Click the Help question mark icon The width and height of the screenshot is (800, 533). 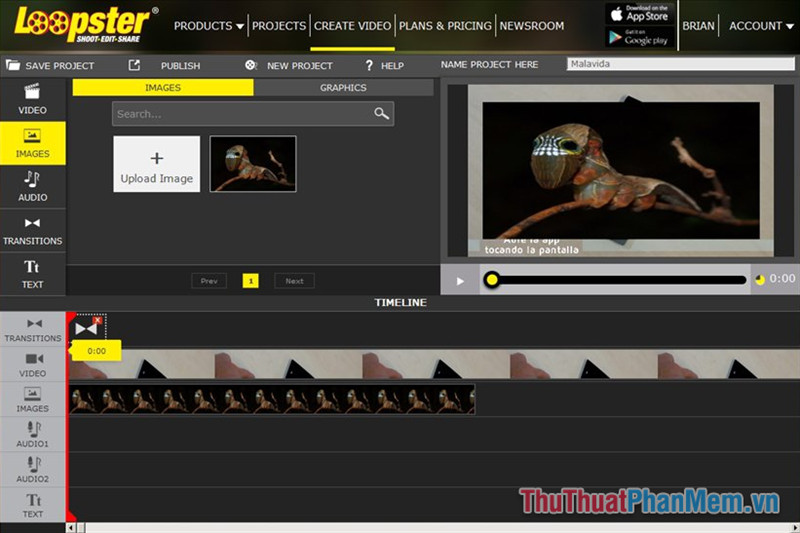(x=369, y=65)
